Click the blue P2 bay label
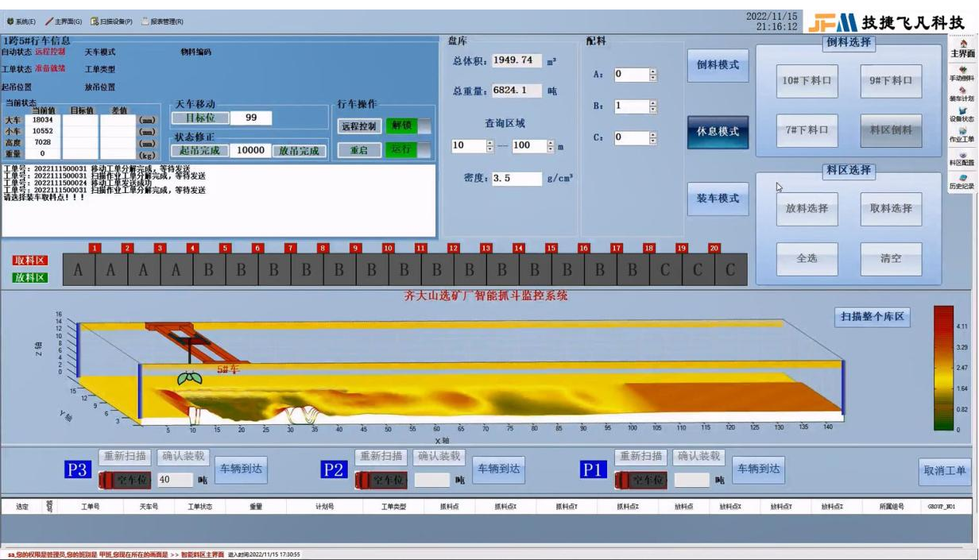Screen dimensions: 979x560 pos(334,469)
